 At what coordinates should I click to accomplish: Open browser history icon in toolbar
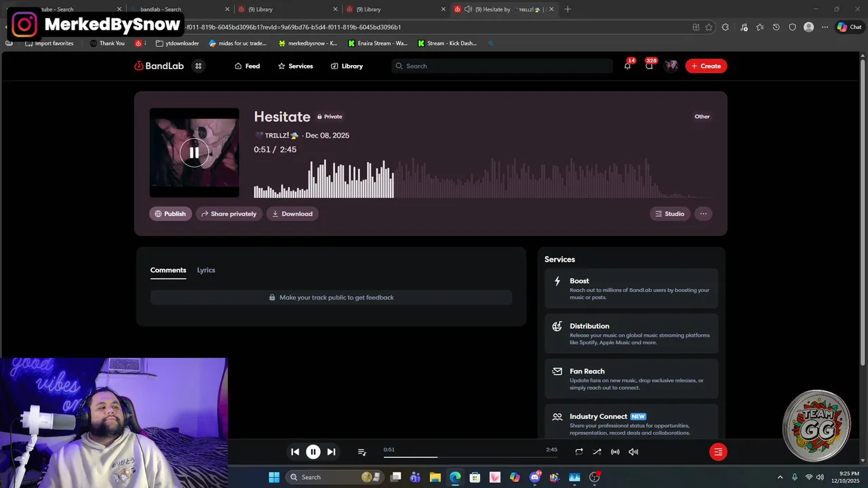pyautogui.click(x=776, y=27)
